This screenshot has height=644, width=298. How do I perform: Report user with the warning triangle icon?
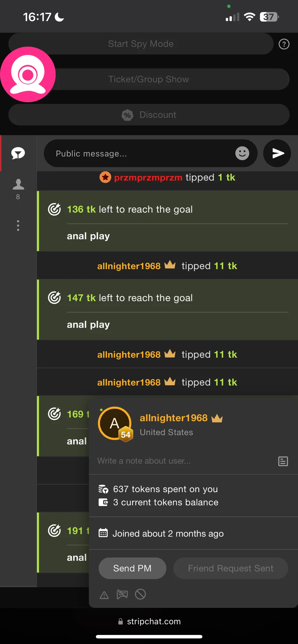(x=104, y=595)
